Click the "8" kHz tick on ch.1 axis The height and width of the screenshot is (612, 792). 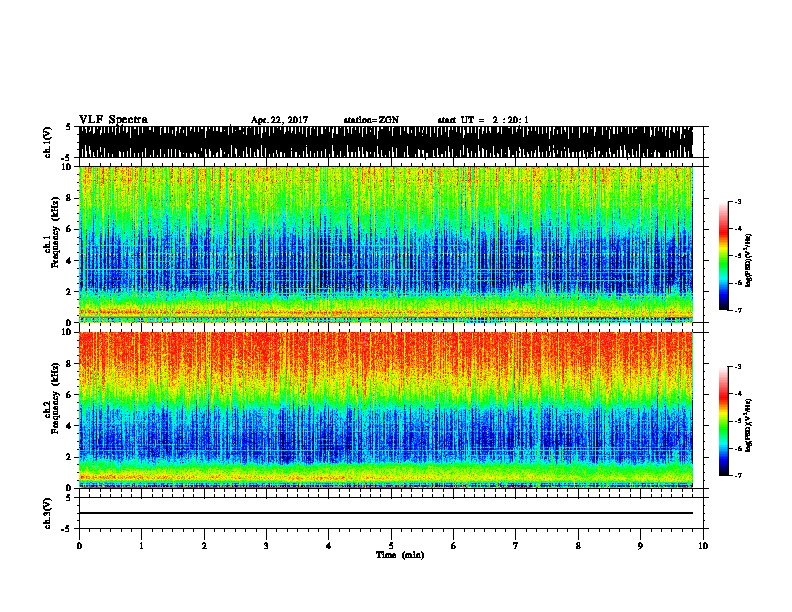click(x=70, y=198)
